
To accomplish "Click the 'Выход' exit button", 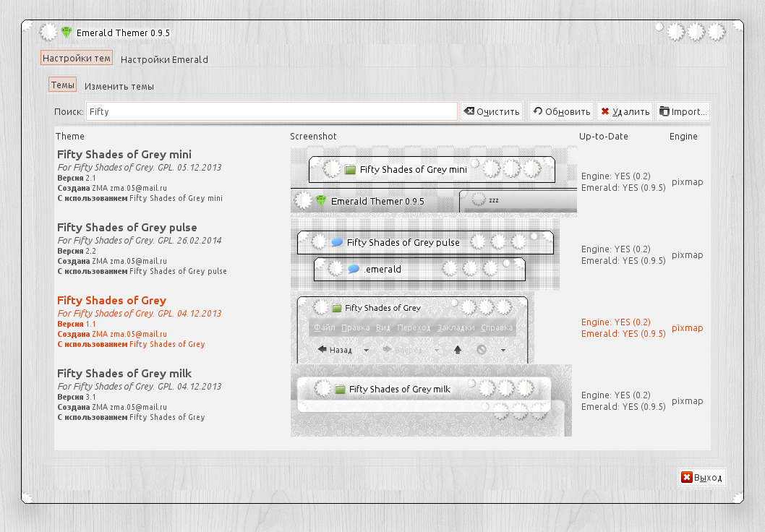I will tap(701, 477).
